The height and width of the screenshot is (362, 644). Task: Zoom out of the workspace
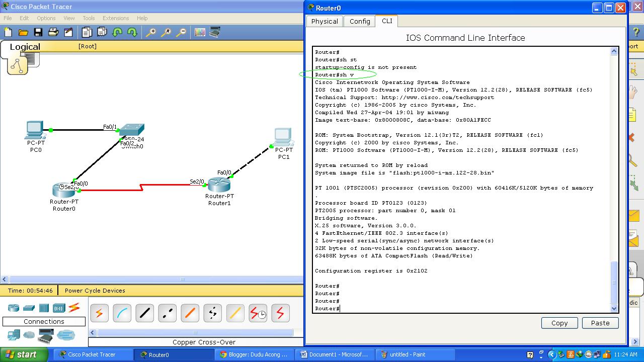(181, 32)
